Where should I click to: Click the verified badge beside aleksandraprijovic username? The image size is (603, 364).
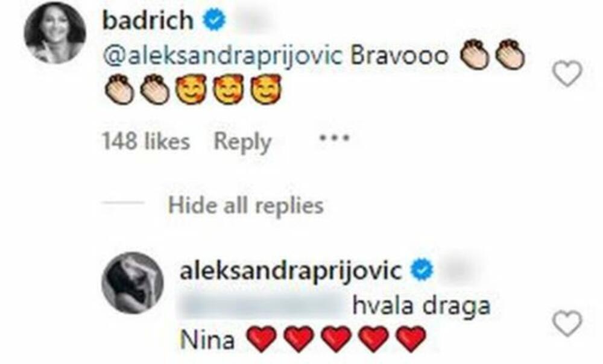tap(422, 270)
